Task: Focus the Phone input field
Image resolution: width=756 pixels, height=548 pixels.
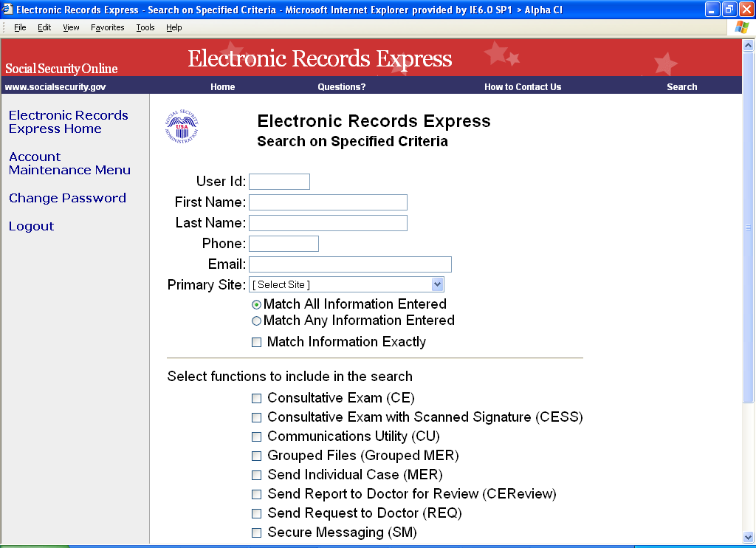Action: pos(283,244)
